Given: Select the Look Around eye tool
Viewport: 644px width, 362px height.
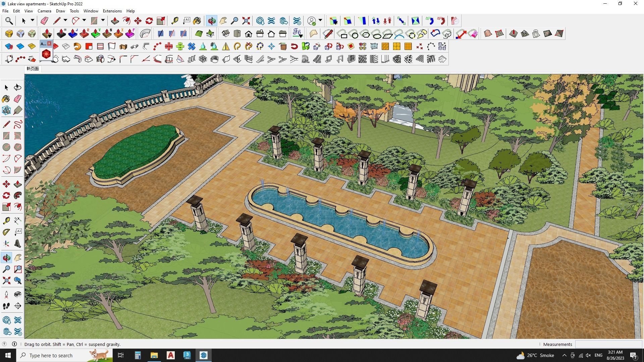Looking at the screenshot, I should [x=18, y=295].
